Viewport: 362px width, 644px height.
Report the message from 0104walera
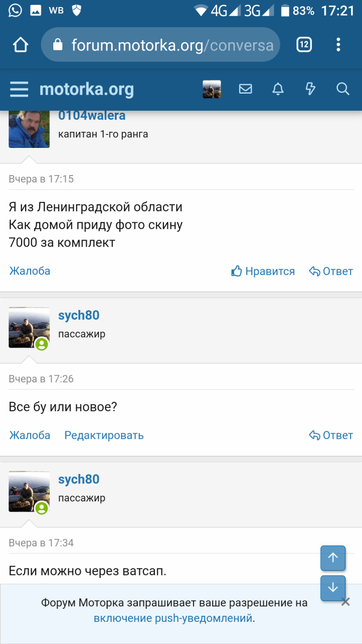click(x=30, y=271)
